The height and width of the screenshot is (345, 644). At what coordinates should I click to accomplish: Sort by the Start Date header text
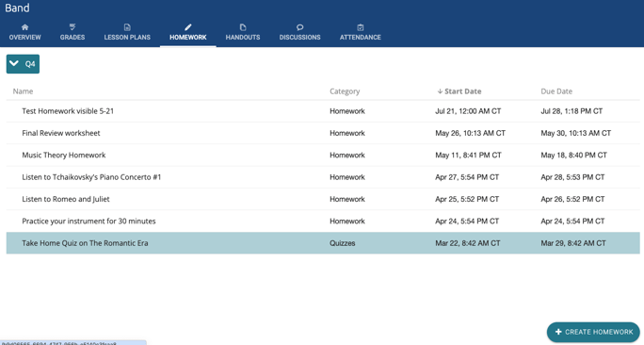coord(463,91)
